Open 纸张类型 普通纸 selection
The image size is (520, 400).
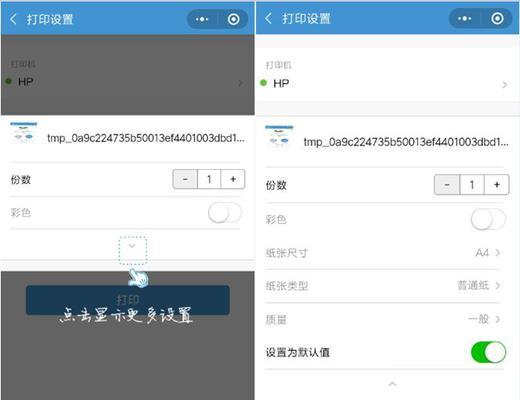coord(383,286)
